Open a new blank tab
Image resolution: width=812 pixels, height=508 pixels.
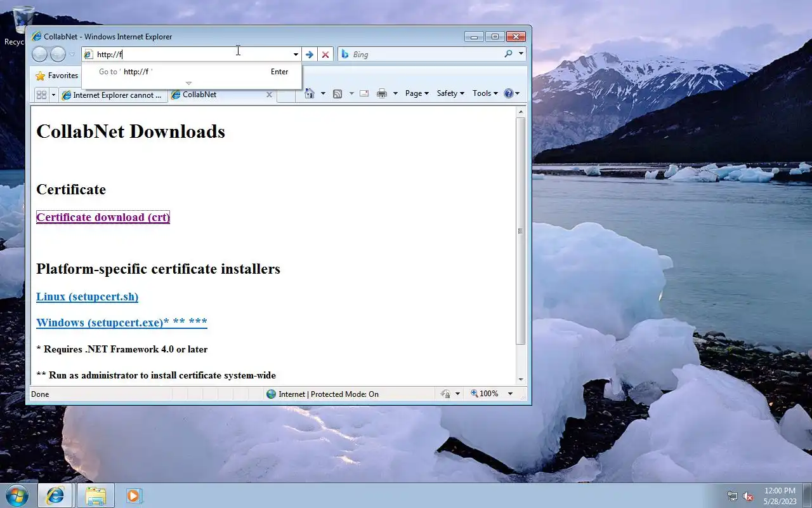click(x=286, y=95)
